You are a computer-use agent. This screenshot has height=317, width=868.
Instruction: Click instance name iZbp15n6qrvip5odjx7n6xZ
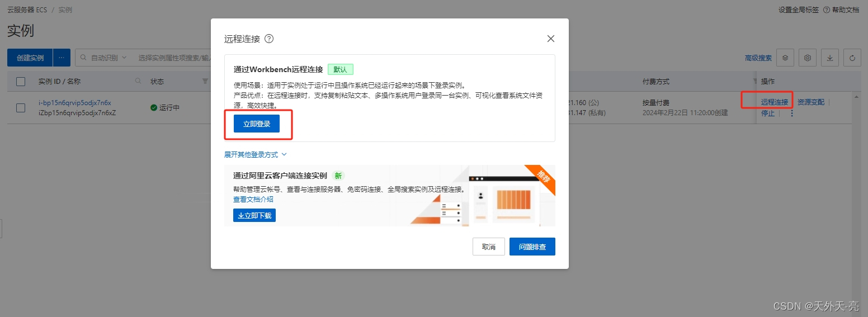point(77,113)
